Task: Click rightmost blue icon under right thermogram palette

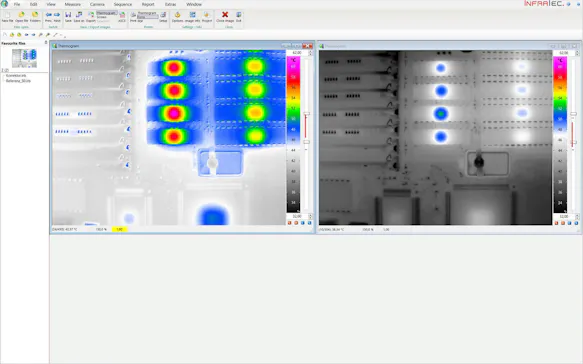Action: 576,223
